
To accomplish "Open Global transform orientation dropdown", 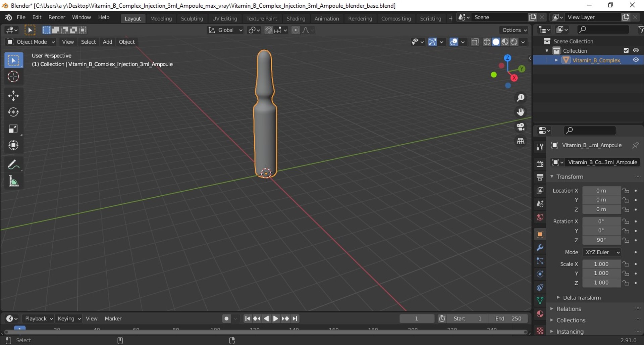I will (225, 30).
